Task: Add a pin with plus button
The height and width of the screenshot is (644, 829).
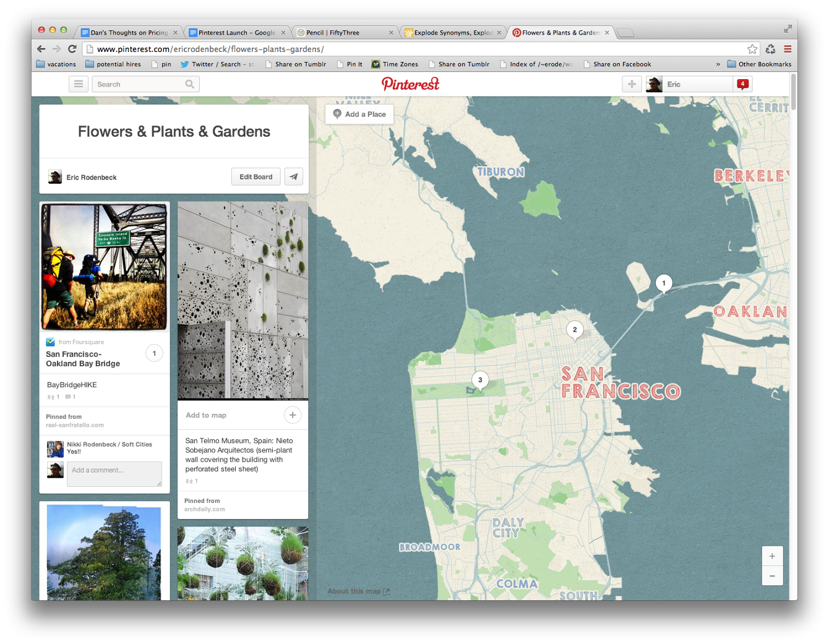Action: [x=632, y=84]
